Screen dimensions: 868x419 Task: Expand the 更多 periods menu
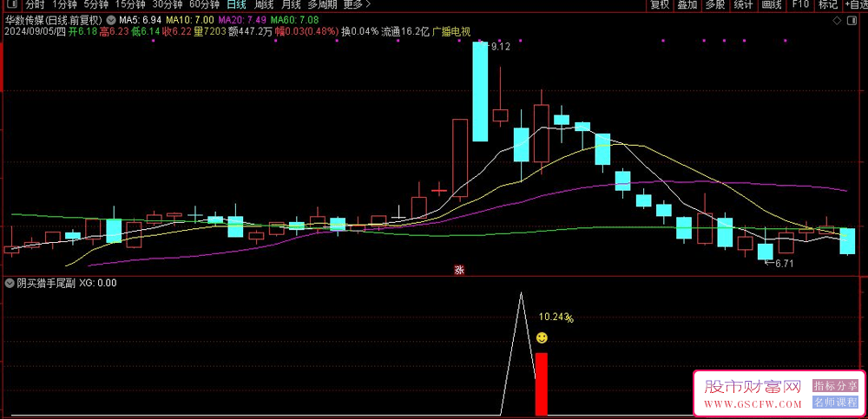click(357, 5)
